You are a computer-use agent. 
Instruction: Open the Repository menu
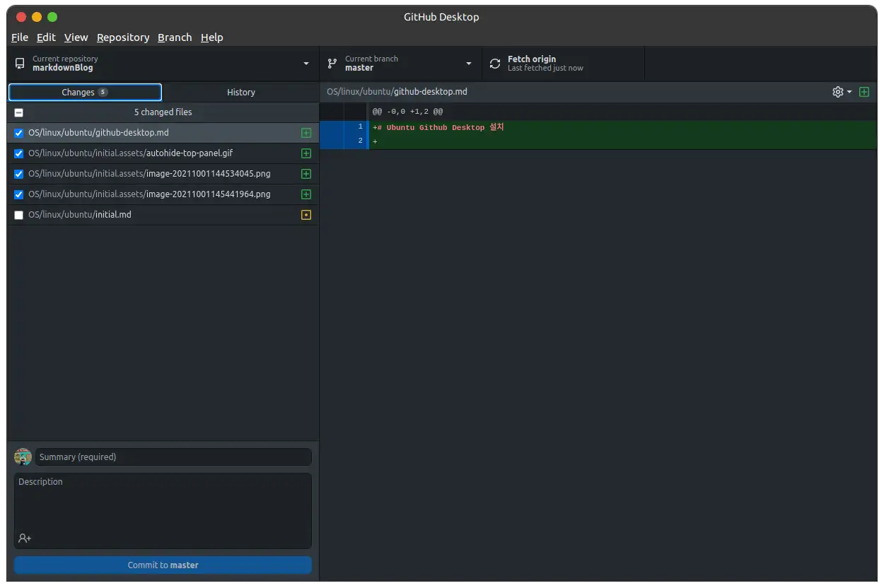tap(123, 37)
